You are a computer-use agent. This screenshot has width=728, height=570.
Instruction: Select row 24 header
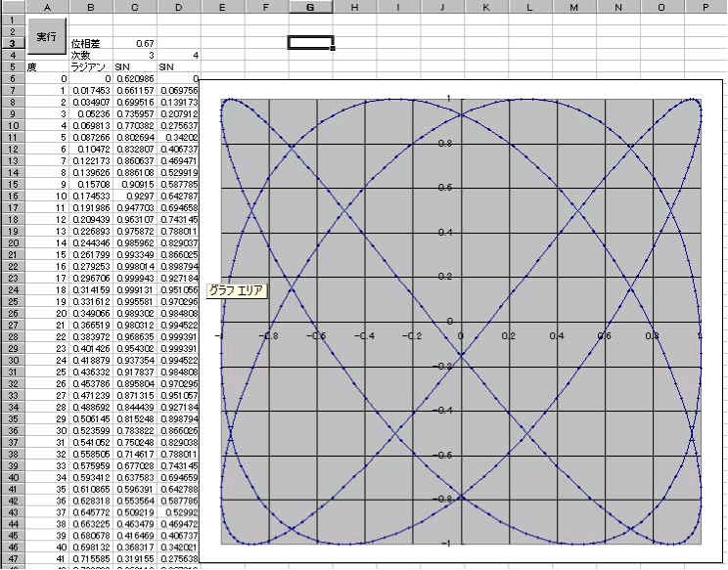(13, 289)
